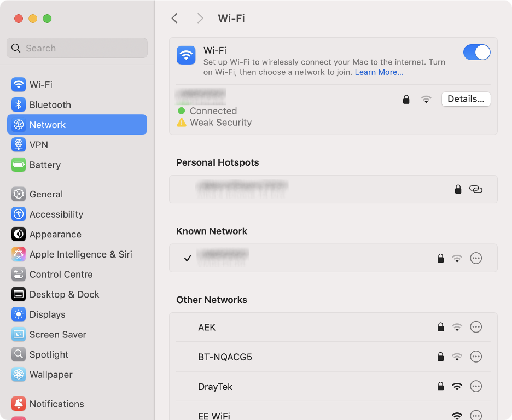Open the Learn More link
The image size is (512, 420).
coord(379,72)
